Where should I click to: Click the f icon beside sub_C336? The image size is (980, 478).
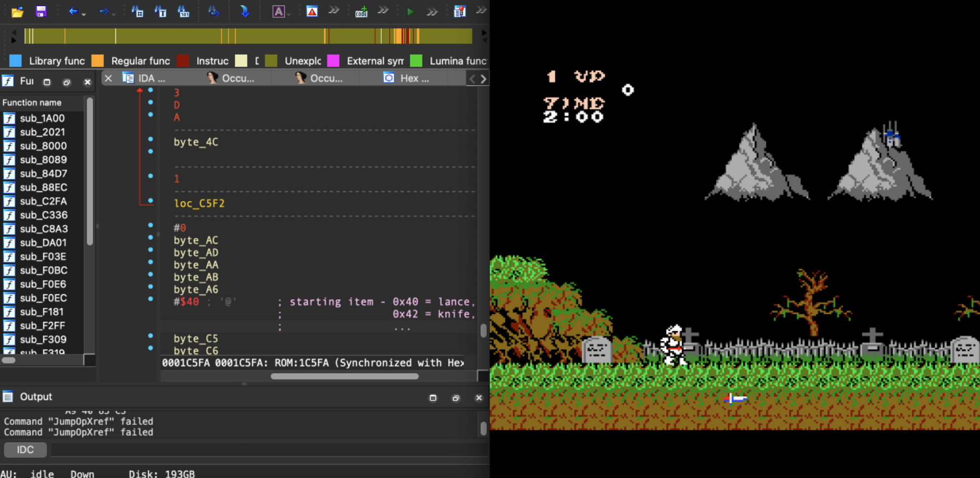9,215
